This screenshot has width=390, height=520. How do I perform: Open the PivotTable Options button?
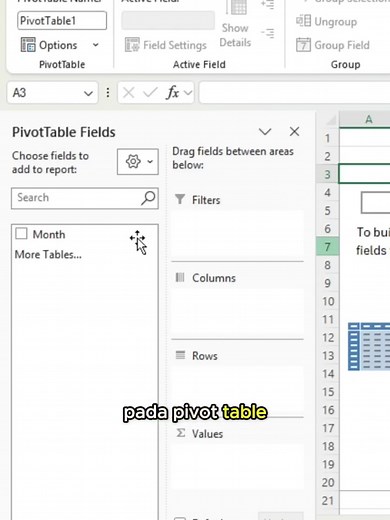[49, 45]
